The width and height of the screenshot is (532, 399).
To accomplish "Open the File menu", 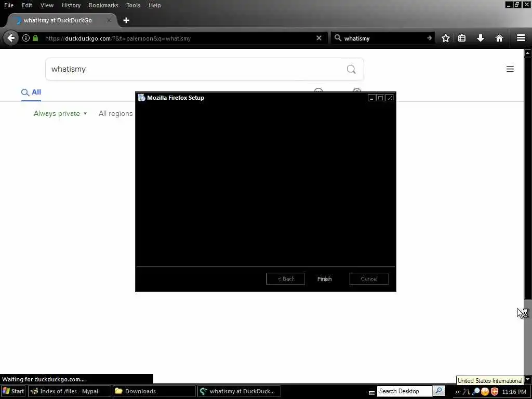I will coord(9,5).
